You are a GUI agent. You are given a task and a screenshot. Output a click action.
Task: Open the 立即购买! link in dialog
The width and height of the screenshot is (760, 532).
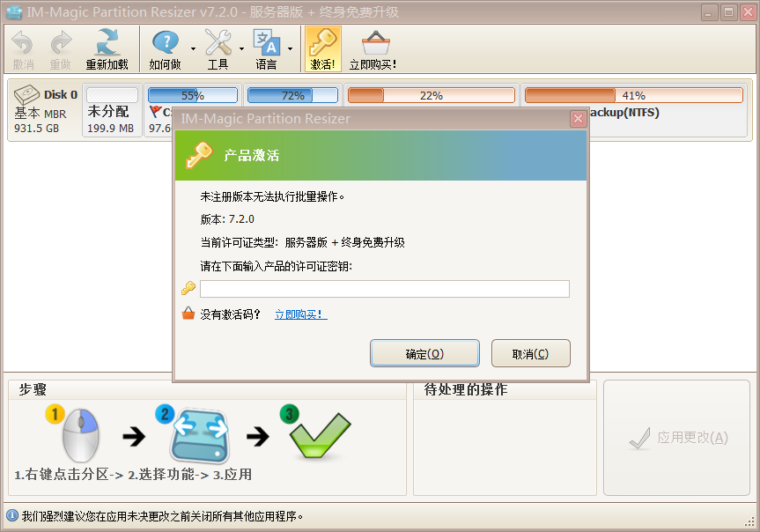[x=300, y=314]
